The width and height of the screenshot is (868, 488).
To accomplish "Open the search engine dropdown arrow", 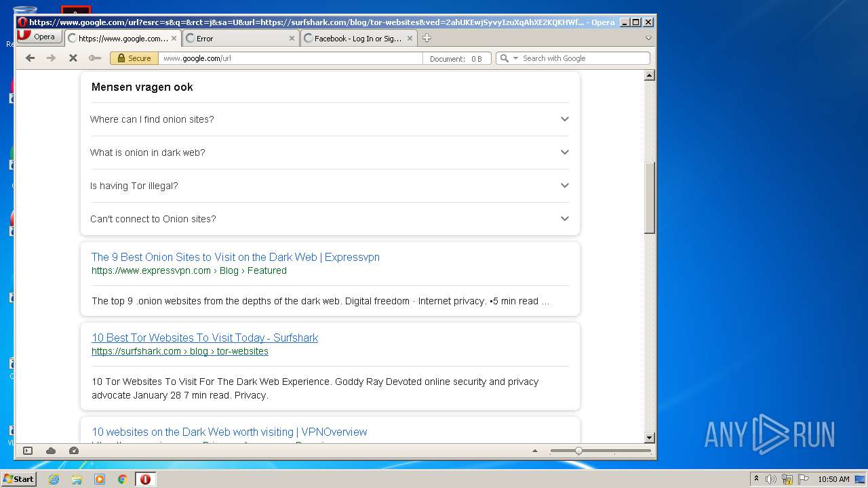I will (515, 58).
